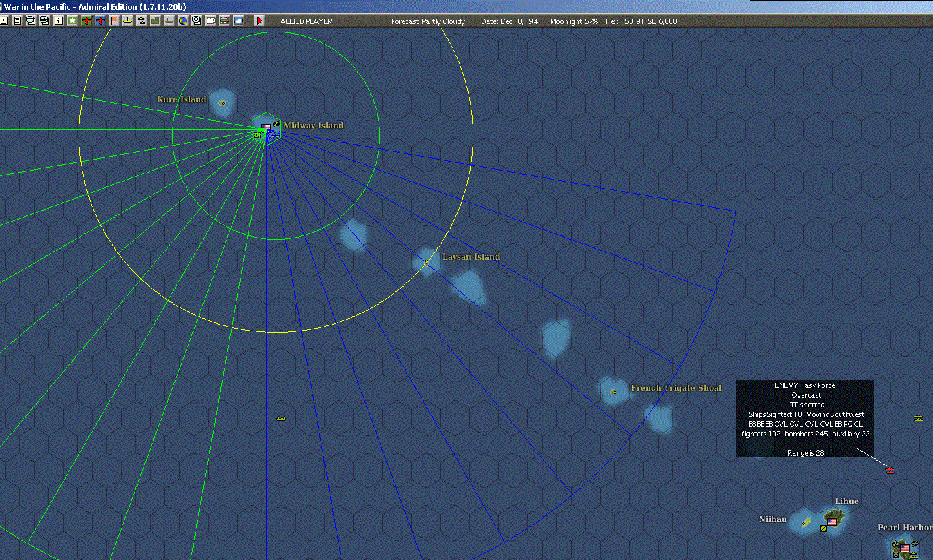933x560 pixels.
Task: Click the orange flag toolbar icon
Action: (x=113, y=21)
